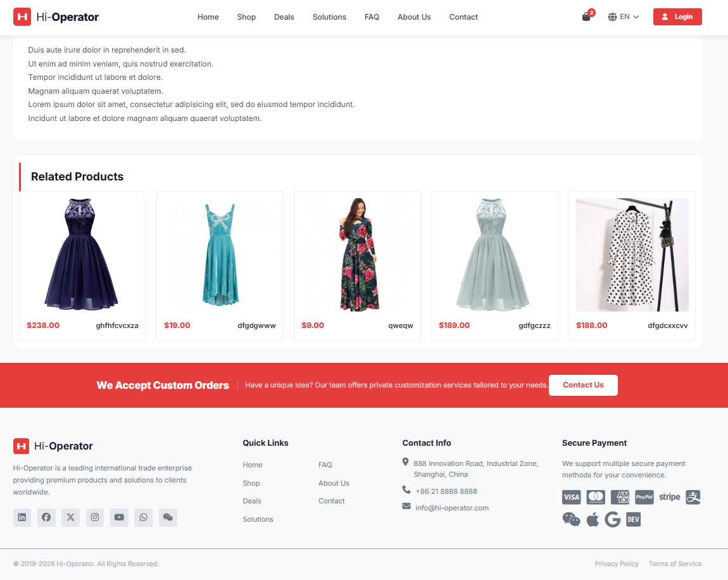Open the Privacy Policy link
Viewport: 728px width, 580px height.
click(617, 564)
